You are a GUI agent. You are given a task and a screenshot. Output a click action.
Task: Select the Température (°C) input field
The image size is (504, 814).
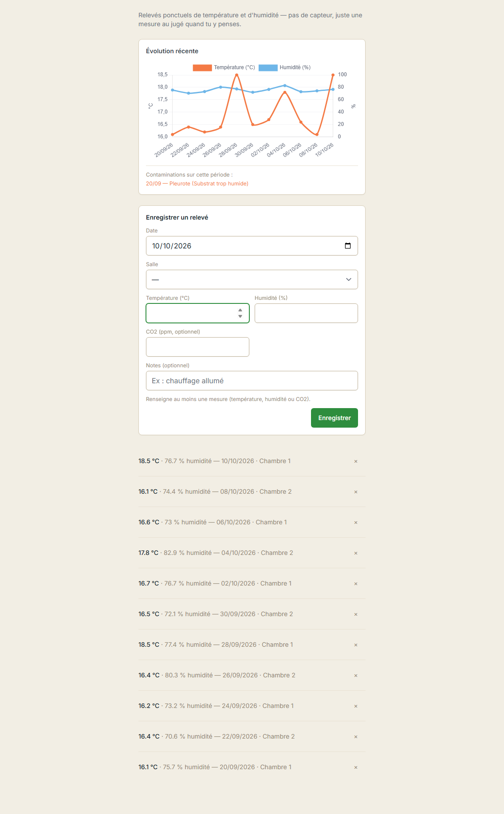197,313
